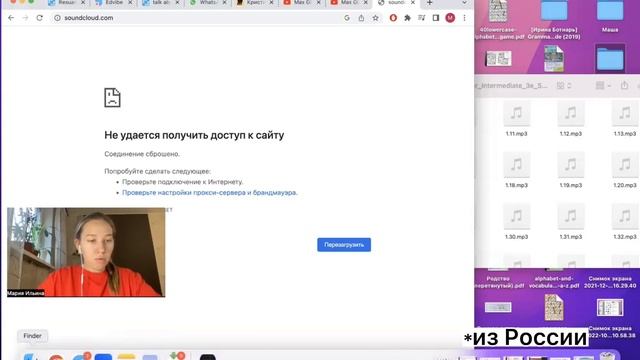The width and height of the screenshot is (640, 360).
Task: Open the Маша desktop folder
Action: coord(610,16)
